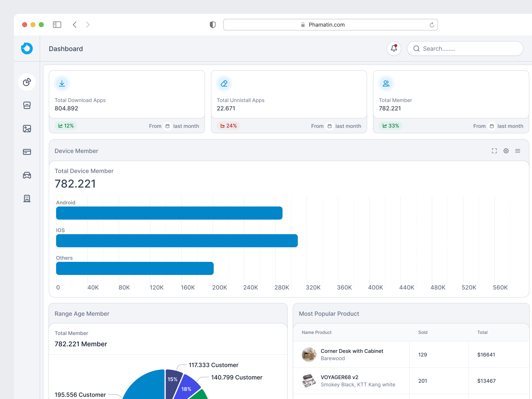Image resolution: width=532 pixels, height=399 pixels.
Task: Toggle the browser sidebar panel
Action: pos(57,25)
